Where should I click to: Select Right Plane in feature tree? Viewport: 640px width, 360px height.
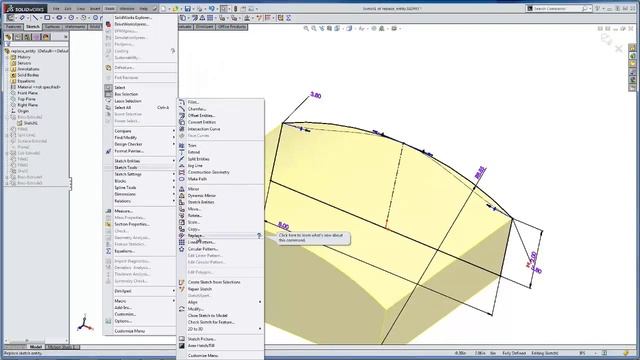pos(27,105)
